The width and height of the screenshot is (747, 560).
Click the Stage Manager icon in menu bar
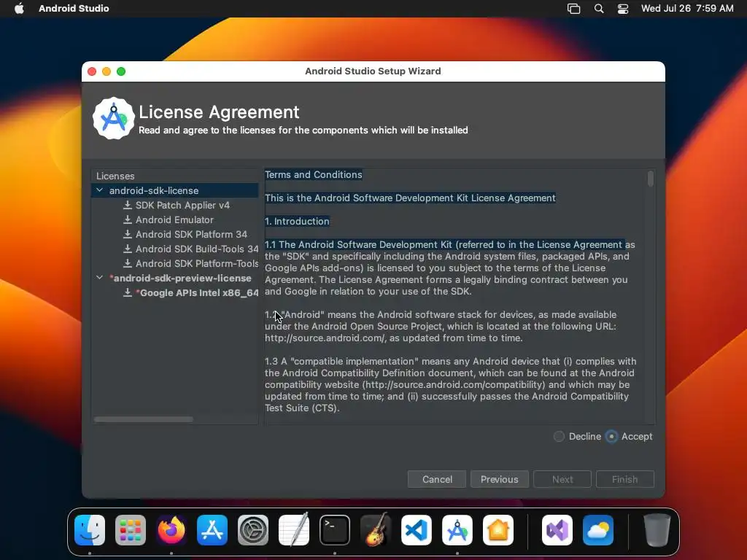point(573,9)
